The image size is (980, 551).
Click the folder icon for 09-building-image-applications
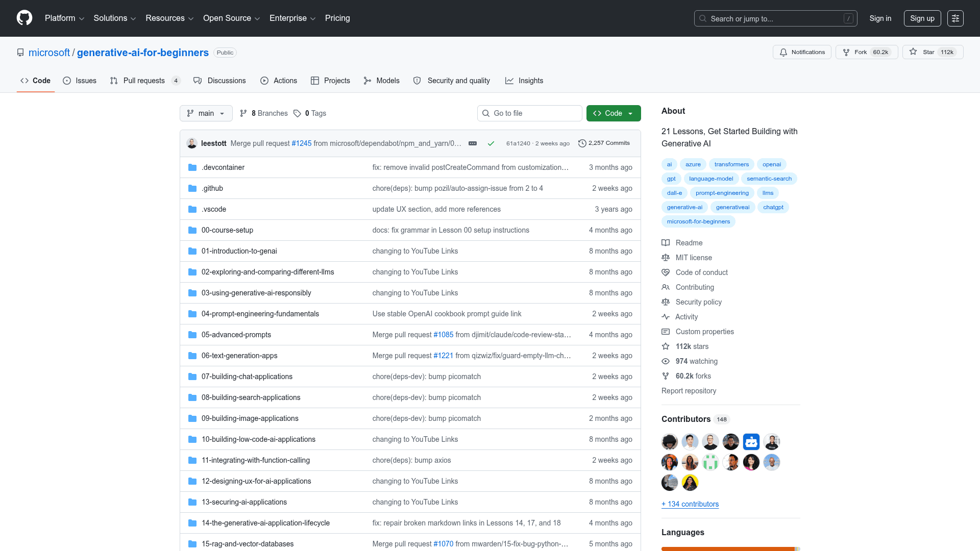[192, 418]
